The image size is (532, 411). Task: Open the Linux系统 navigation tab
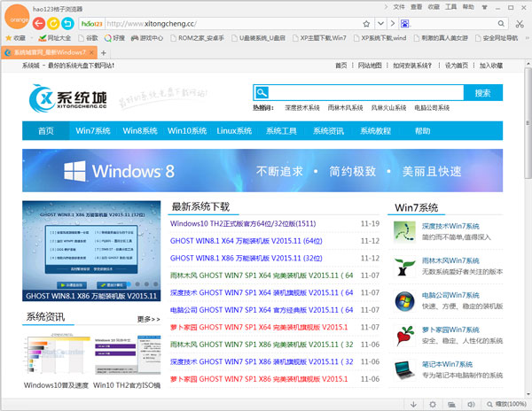click(234, 131)
